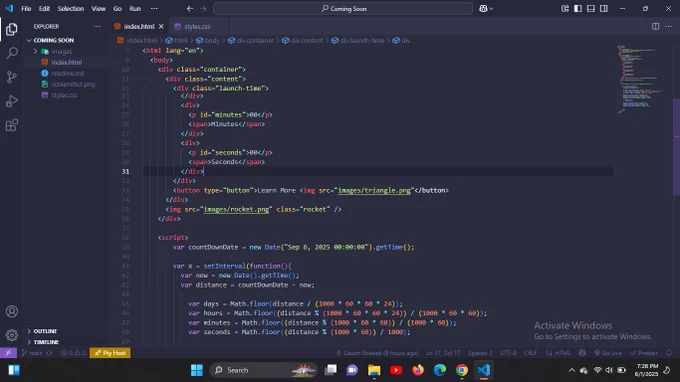The height and width of the screenshot is (382, 680).
Task: Open screenshot.png in the explorer
Action: [73, 84]
